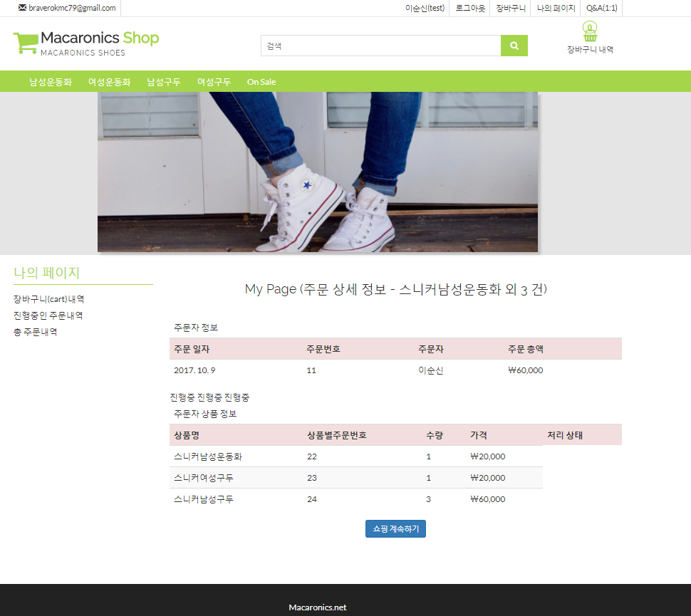Click the 처리 상태 column header
This screenshot has width=691, height=616.
(565, 435)
